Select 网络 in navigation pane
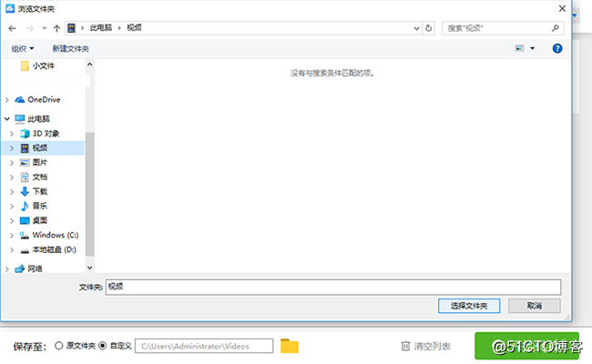 pos(35,268)
